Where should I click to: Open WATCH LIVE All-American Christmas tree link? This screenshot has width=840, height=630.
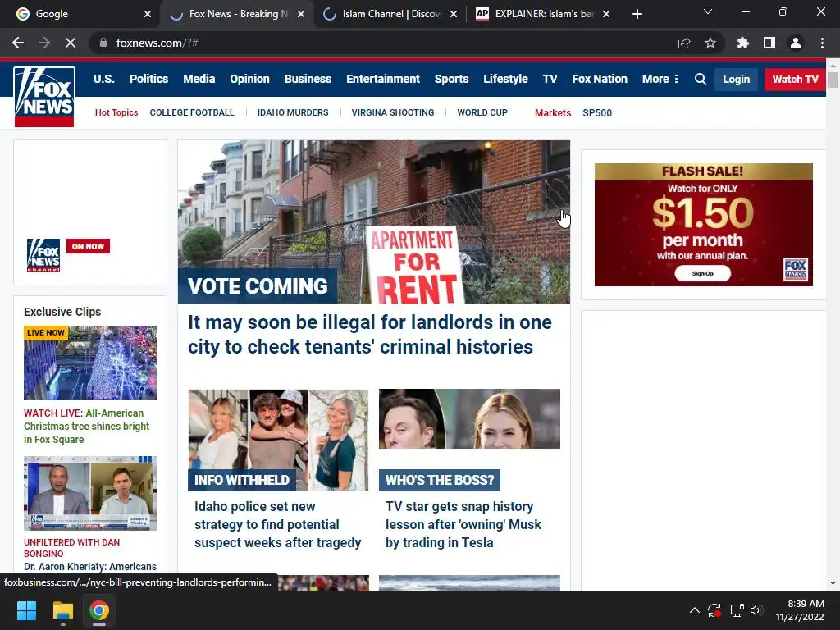tap(86, 427)
